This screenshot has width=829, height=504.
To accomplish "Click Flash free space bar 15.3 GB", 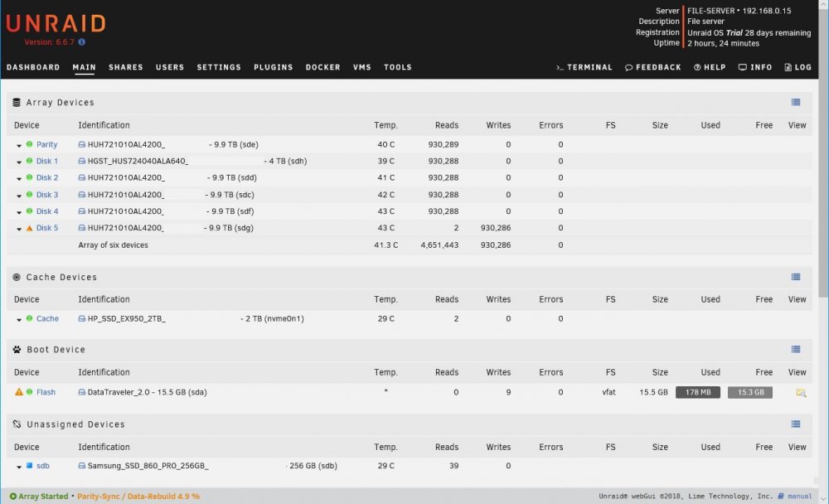I will (750, 392).
